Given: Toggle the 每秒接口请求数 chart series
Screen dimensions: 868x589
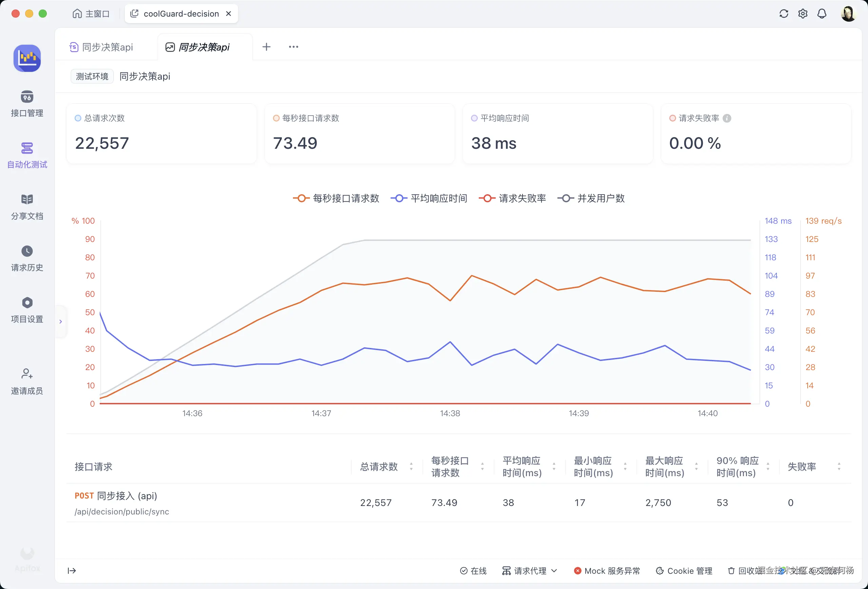Looking at the screenshot, I should coord(336,198).
